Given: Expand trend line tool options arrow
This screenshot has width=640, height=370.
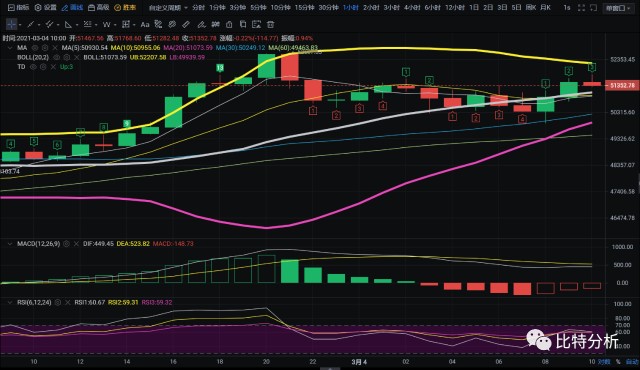Looking at the screenshot, I should pos(39,25).
